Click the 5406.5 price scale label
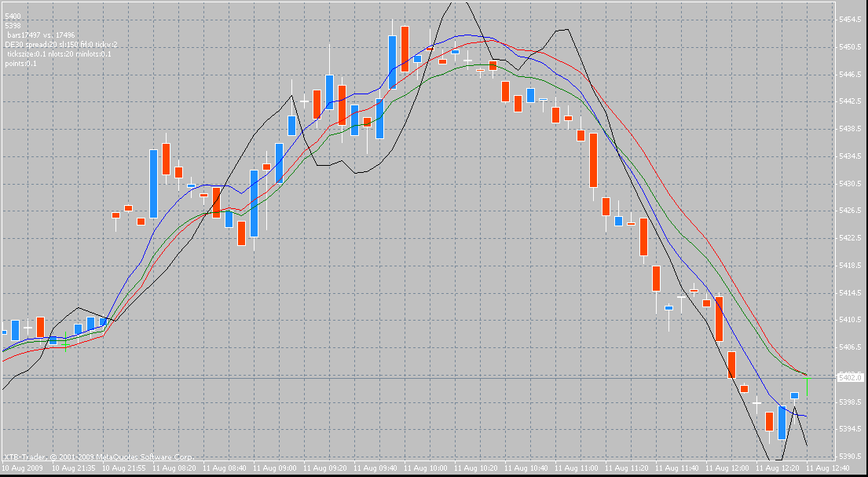This screenshot has height=477, width=868. pos(849,347)
